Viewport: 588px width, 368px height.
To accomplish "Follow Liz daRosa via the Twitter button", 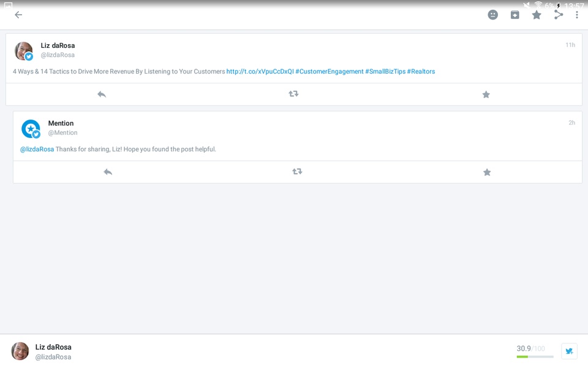I will tap(569, 351).
